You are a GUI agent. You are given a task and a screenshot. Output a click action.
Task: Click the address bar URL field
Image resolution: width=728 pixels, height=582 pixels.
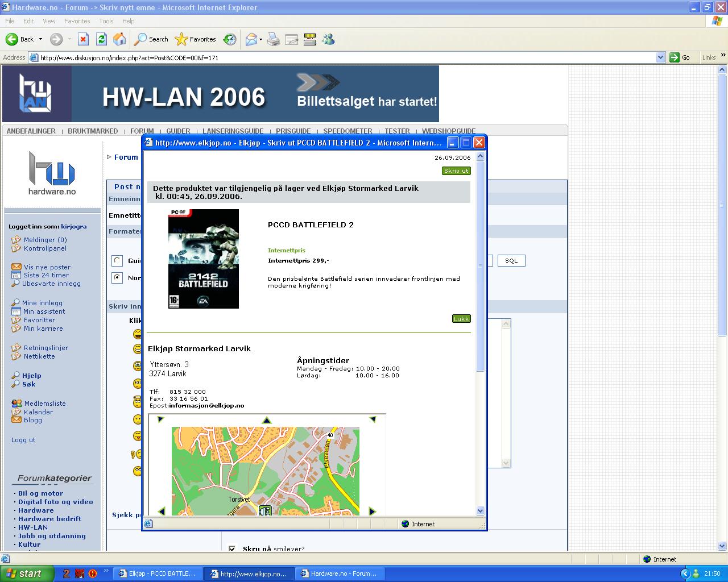click(x=347, y=57)
